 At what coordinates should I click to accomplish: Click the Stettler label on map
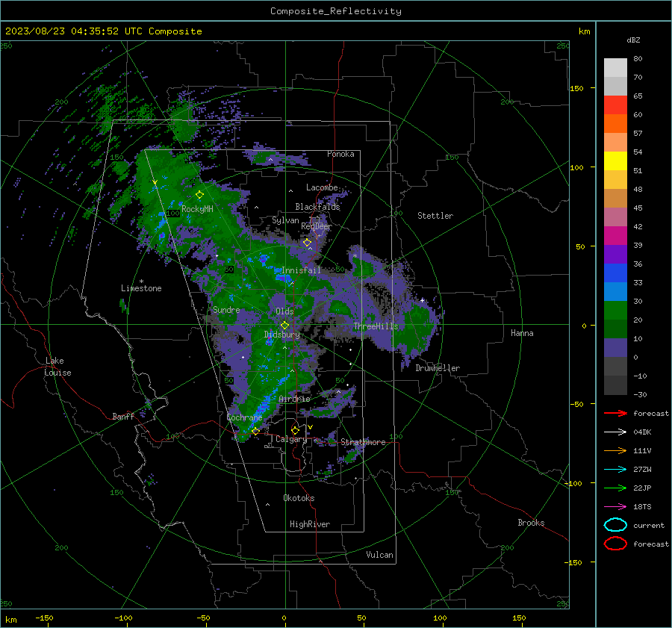(435, 216)
